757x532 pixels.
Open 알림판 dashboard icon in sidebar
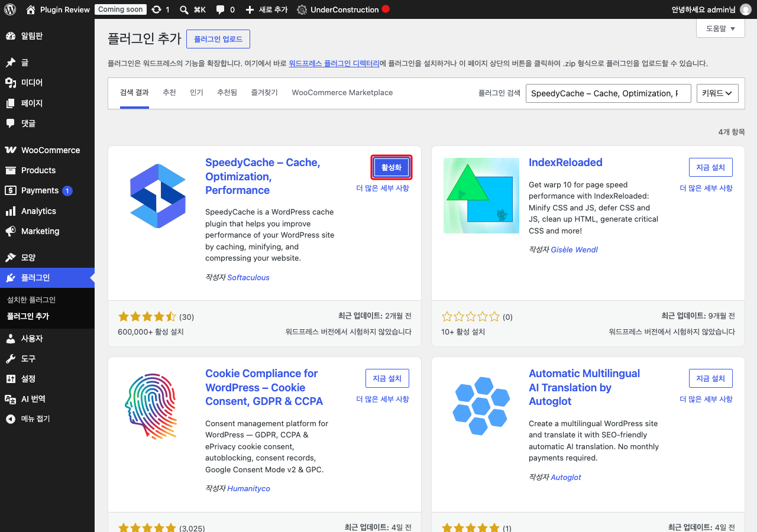pos(11,36)
